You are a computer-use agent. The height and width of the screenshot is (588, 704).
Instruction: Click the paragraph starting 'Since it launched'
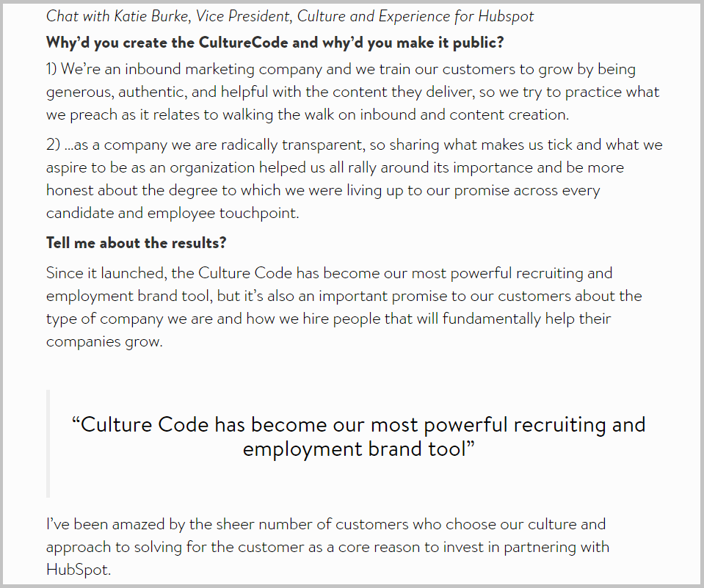[x=344, y=308]
